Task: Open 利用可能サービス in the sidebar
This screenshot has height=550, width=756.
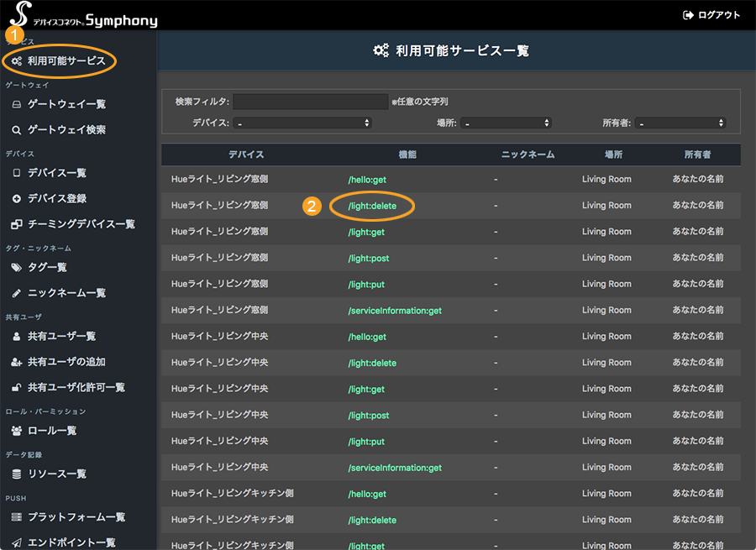Action: pos(66,61)
